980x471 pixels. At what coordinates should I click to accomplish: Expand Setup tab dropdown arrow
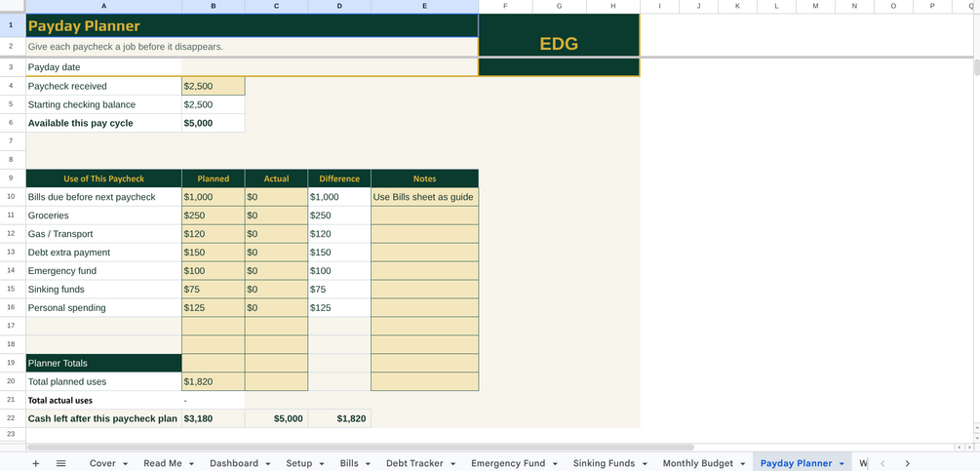321,463
